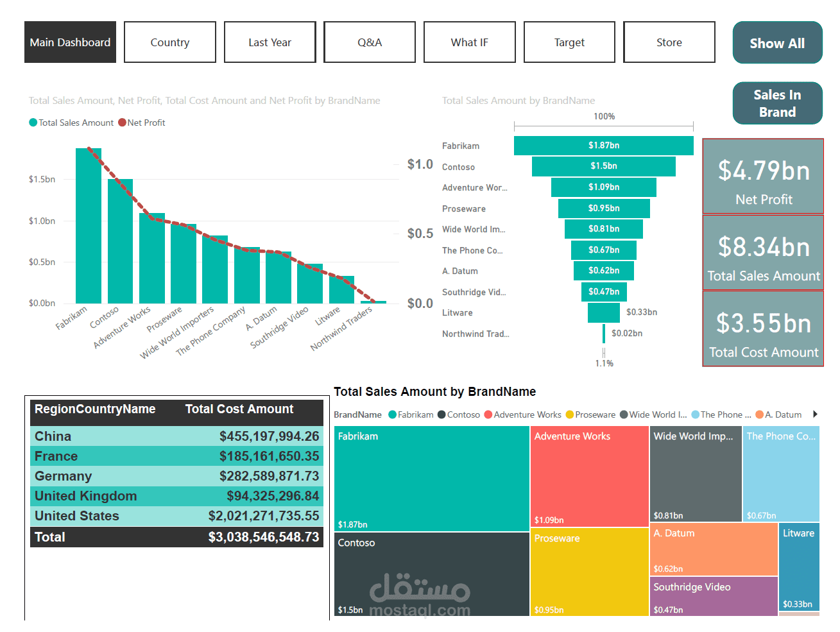
Task: Select the Contoso treemap tile
Action: [x=432, y=574]
